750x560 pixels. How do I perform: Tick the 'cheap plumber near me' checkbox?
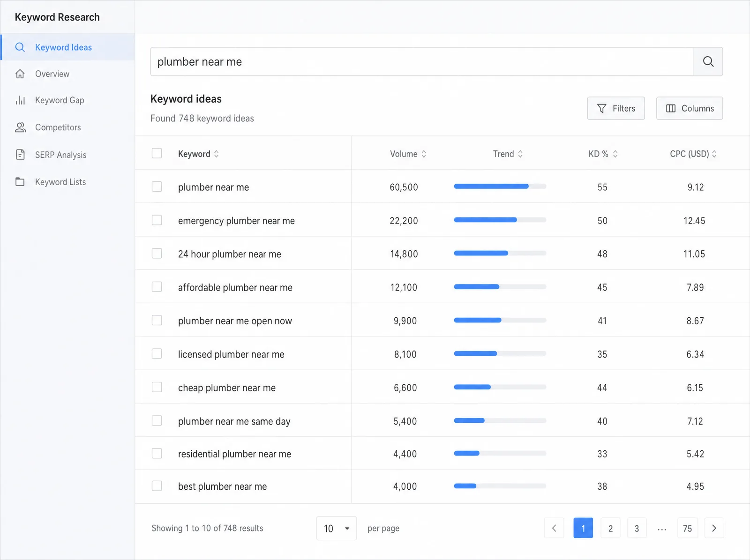tap(157, 387)
